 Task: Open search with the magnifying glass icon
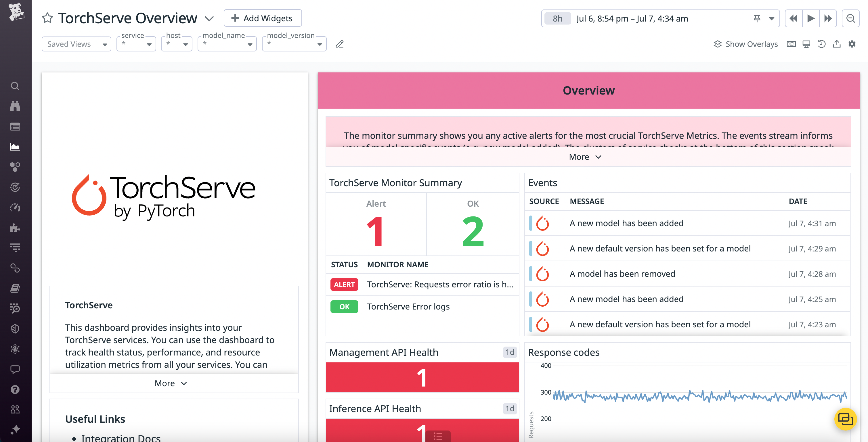(15, 86)
